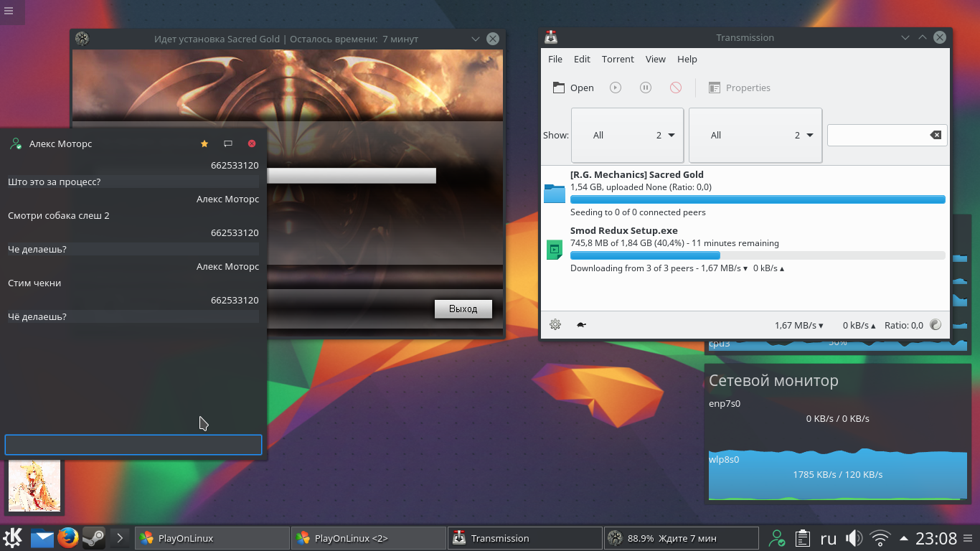Expand the installer window title dropdown arrow
Screen dimensions: 980x551
pyautogui.click(x=475, y=39)
